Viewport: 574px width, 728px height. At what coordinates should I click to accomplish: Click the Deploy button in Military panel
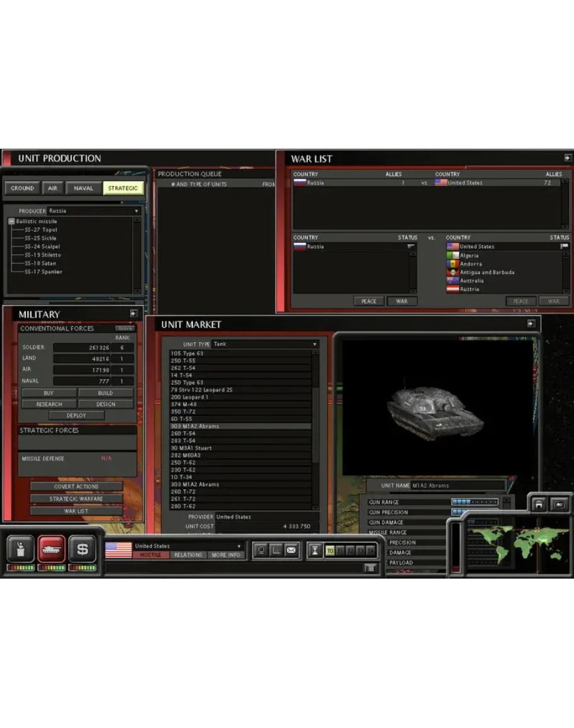(x=76, y=415)
